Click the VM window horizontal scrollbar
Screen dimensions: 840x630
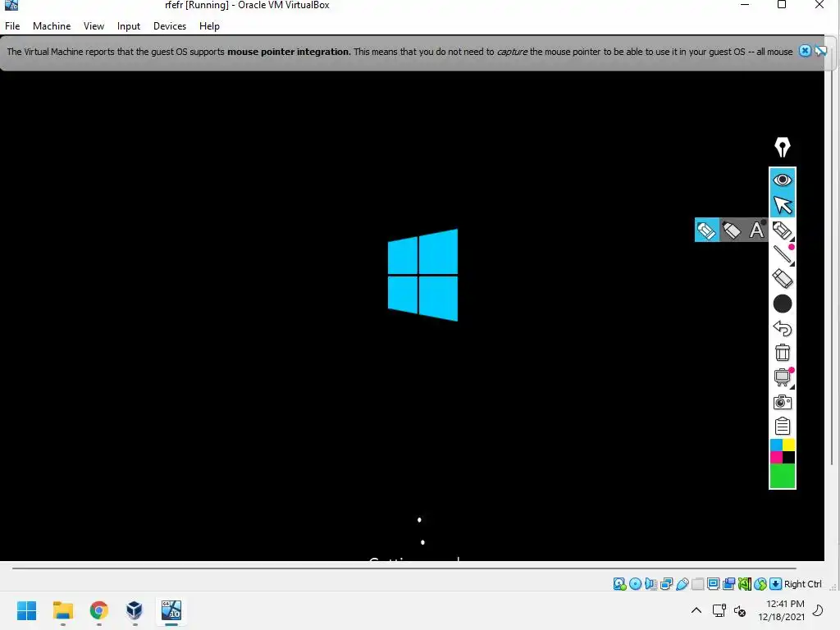[404, 568]
